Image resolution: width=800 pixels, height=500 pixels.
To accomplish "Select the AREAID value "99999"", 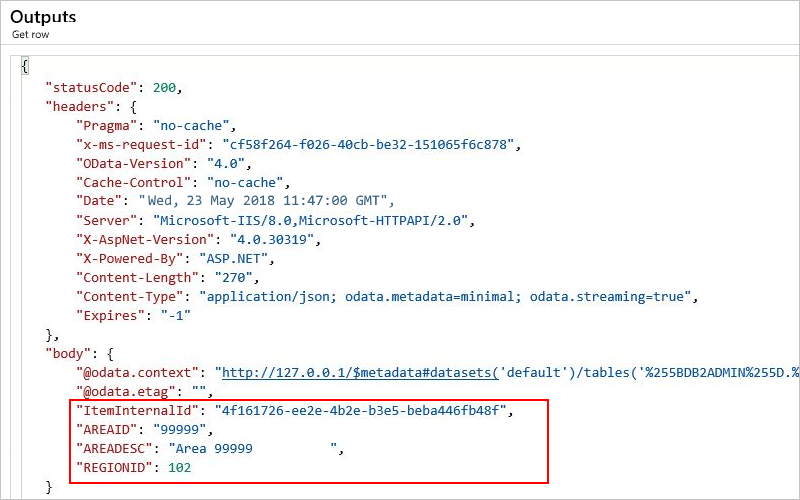I will coord(180,429).
